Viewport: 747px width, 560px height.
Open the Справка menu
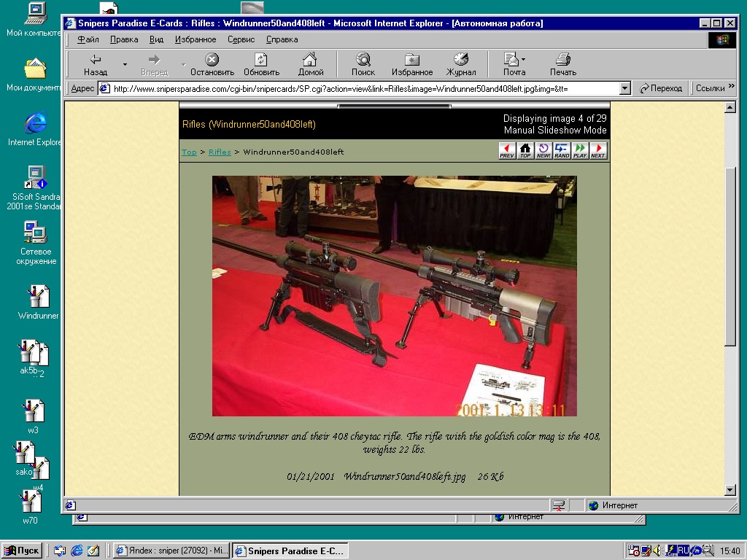coord(282,39)
